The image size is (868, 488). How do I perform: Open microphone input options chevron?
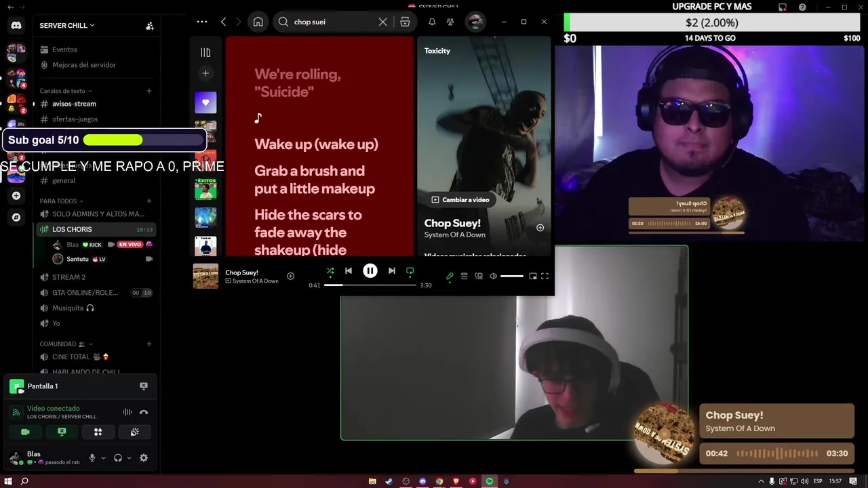coord(103,458)
